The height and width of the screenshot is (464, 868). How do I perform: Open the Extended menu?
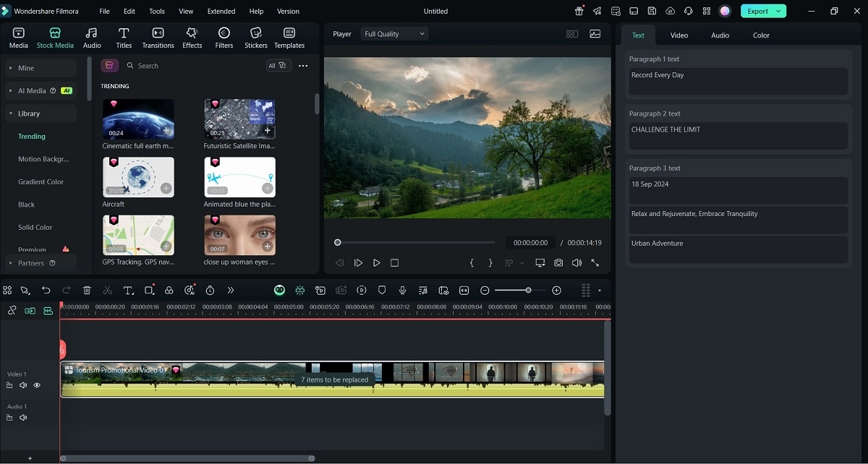tap(221, 12)
